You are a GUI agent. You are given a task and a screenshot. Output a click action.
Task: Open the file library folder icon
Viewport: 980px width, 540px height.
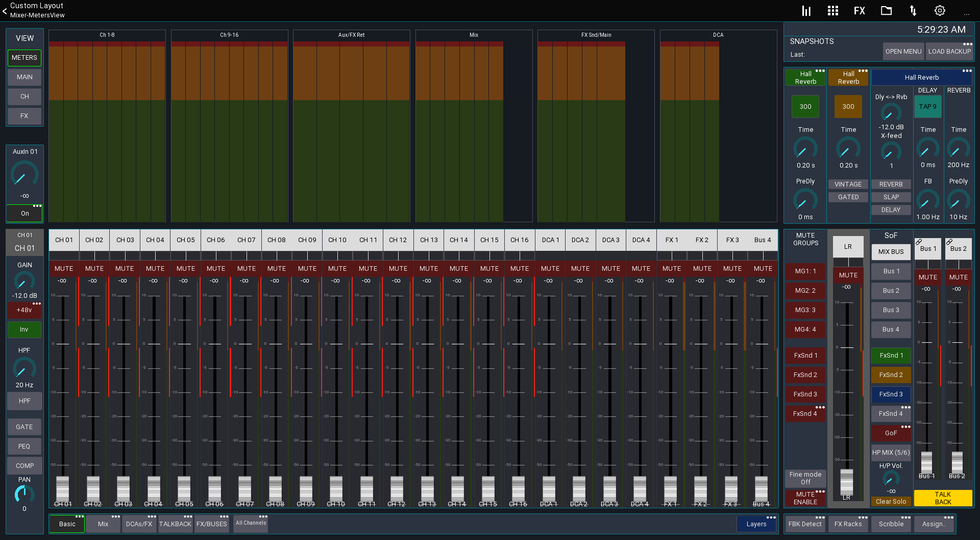click(x=886, y=10)
